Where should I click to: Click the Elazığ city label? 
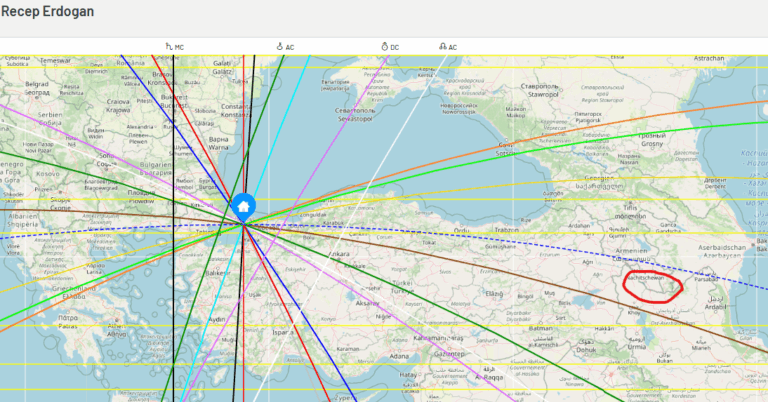(x=494, y=294)
